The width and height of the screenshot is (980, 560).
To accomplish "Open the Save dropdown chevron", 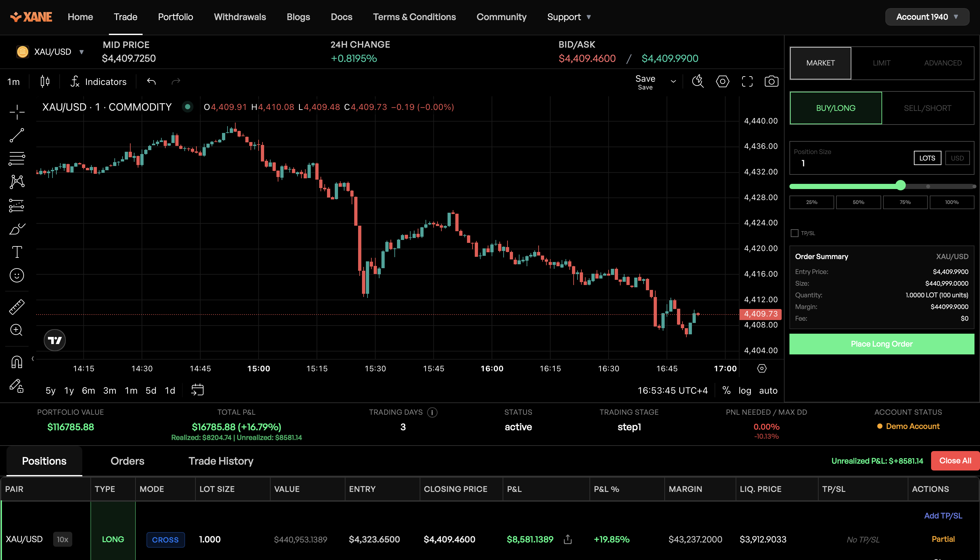I will [x=674, y=81].
